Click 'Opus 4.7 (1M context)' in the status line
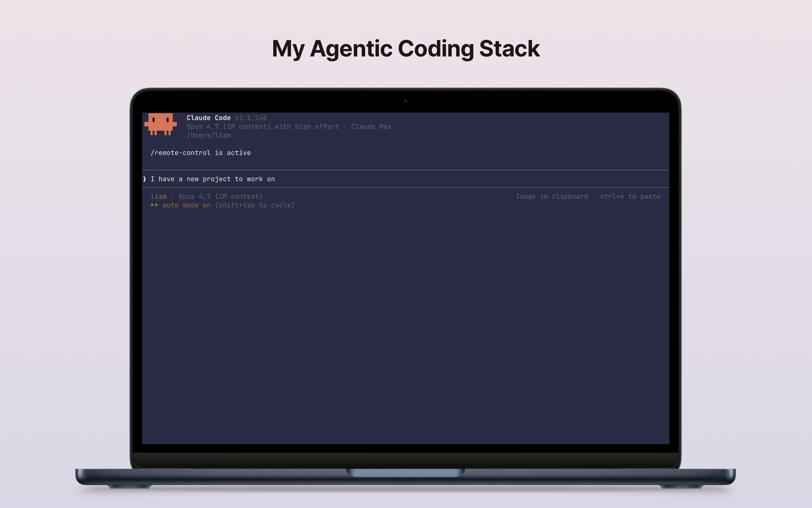This screenshot has height=508, width=812. click(x=220, y=196)
